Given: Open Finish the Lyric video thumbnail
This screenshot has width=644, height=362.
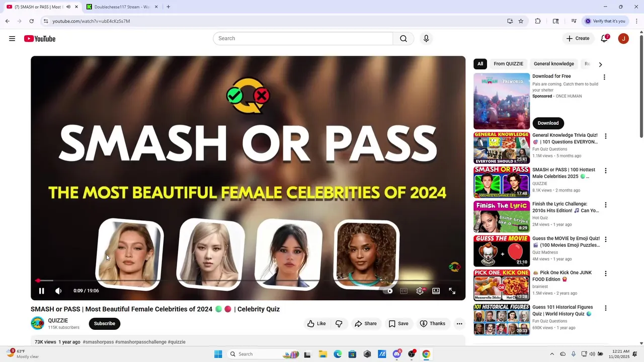Looking at the screenshot, I should pyautogui.click(x=502, y=217).
